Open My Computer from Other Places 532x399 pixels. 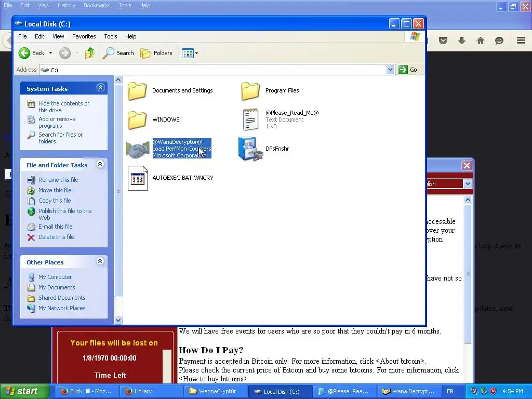(55, 277)
